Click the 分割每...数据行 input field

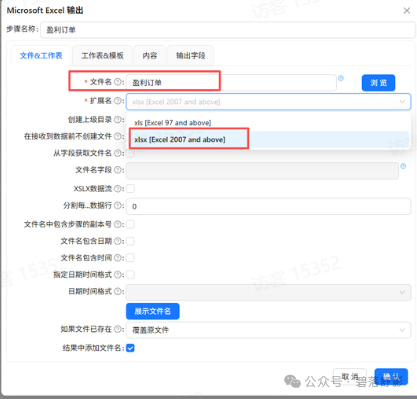(268, 206)
